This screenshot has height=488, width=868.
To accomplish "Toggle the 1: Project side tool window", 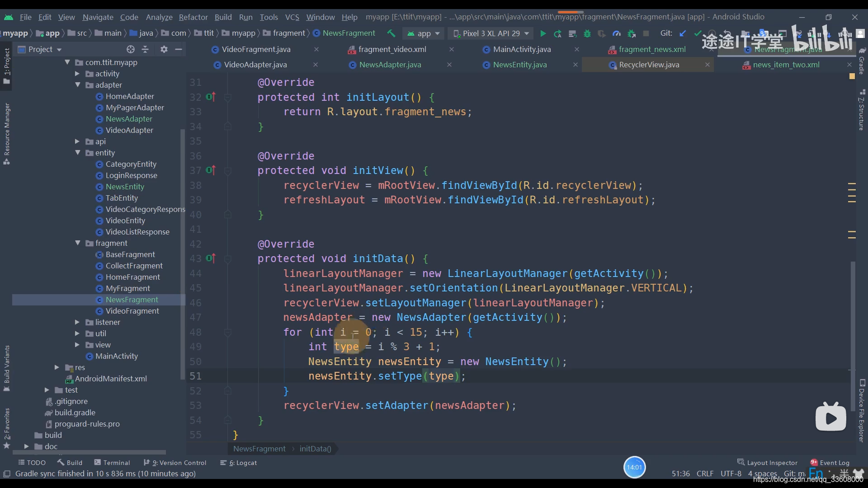I will 7,66.
